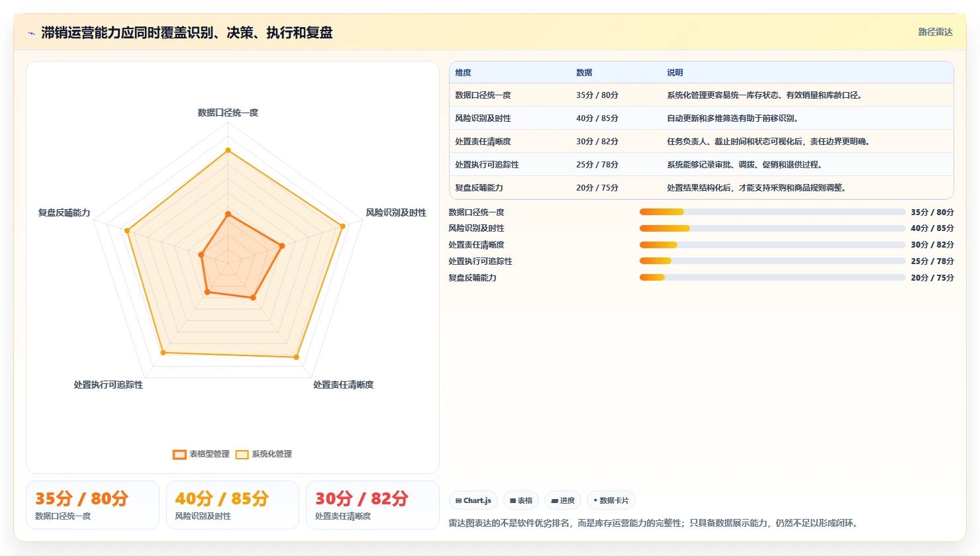Viewport: 980px width, 556px height.
Task: Click the radar axis label 处置执行可追踪性
Action: tap(109, 385)
